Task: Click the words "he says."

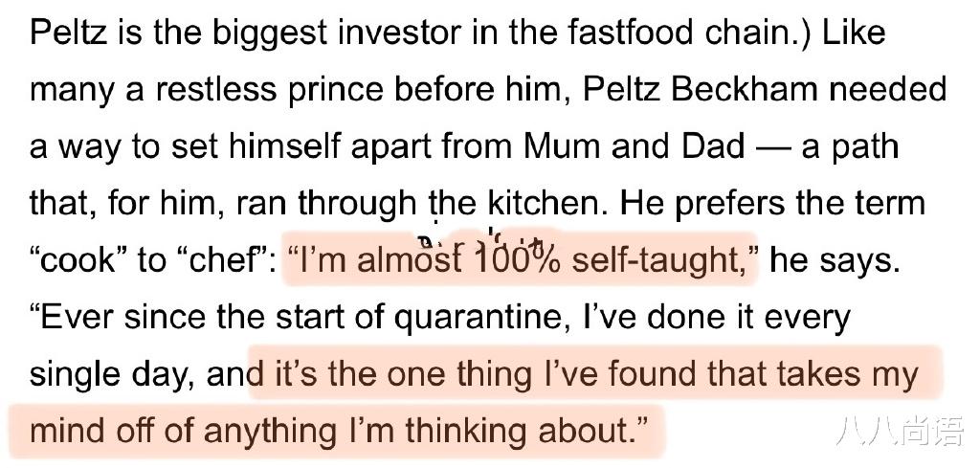Action: 835,260
